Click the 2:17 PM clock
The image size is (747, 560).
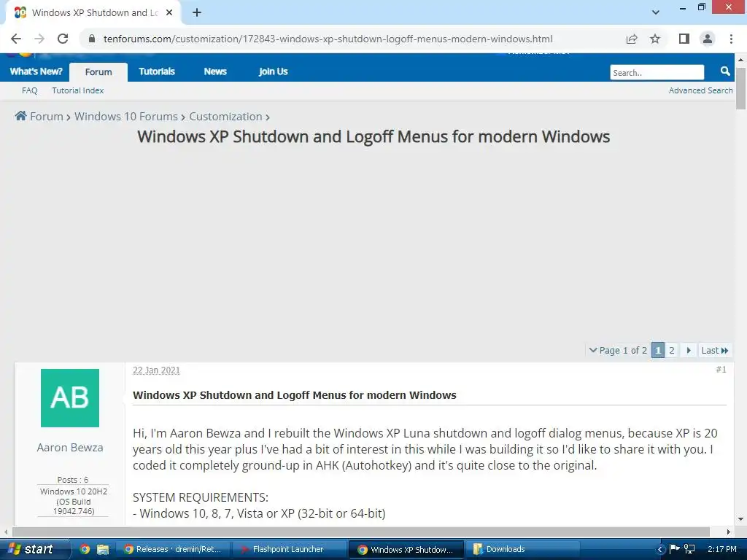(721, 549)
